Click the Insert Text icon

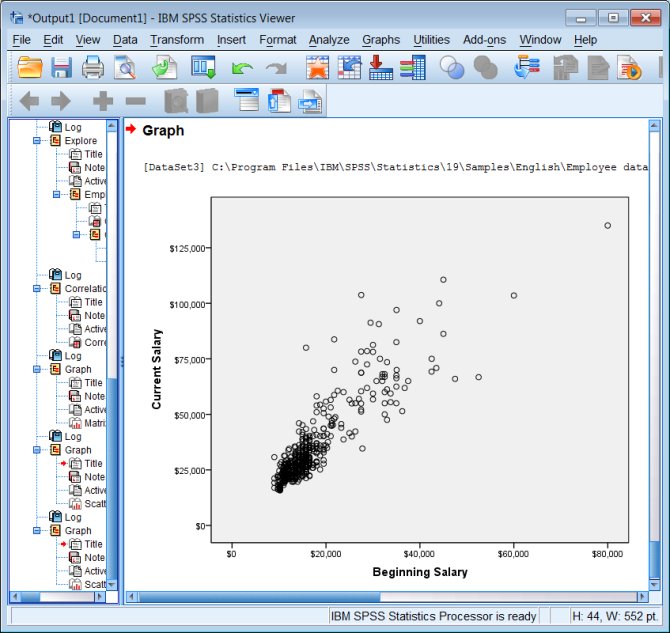(310, 102)
